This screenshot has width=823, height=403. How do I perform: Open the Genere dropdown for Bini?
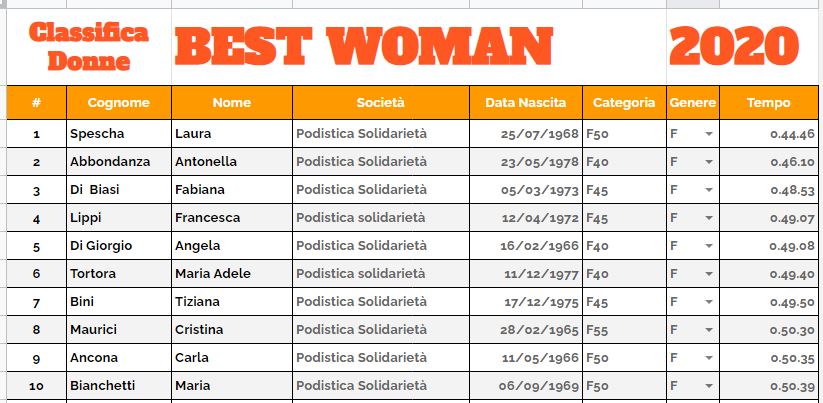709,302
